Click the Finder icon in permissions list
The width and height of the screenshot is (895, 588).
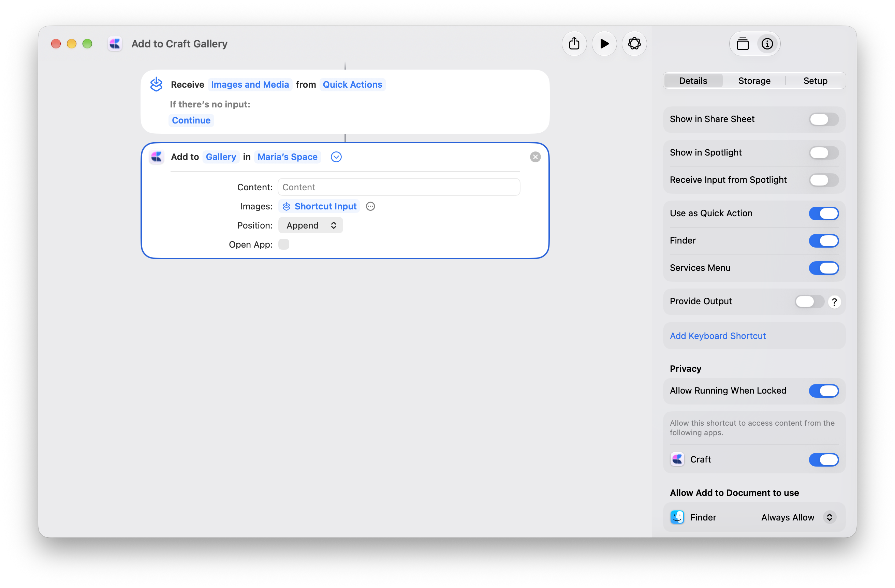click(677, 517)
